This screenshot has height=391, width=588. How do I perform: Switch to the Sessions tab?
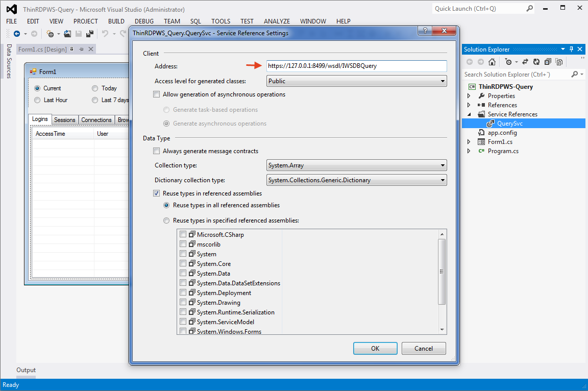(x=64, y=119)
